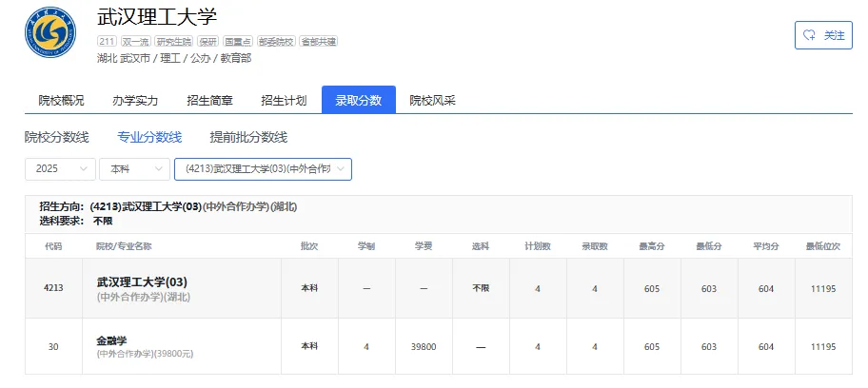Screen dimensions: 868x388
Task: Click the 211 tag
Action: click(x=107, y=42)
